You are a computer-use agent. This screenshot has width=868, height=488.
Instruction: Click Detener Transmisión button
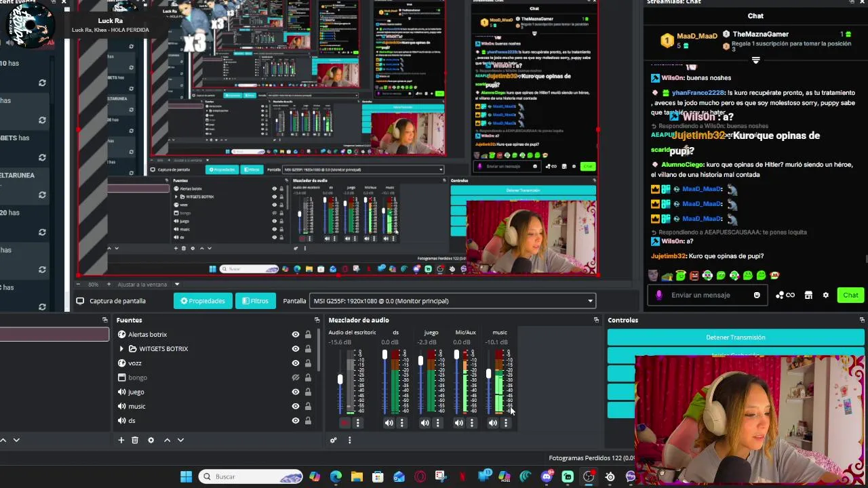coord(735,337)
